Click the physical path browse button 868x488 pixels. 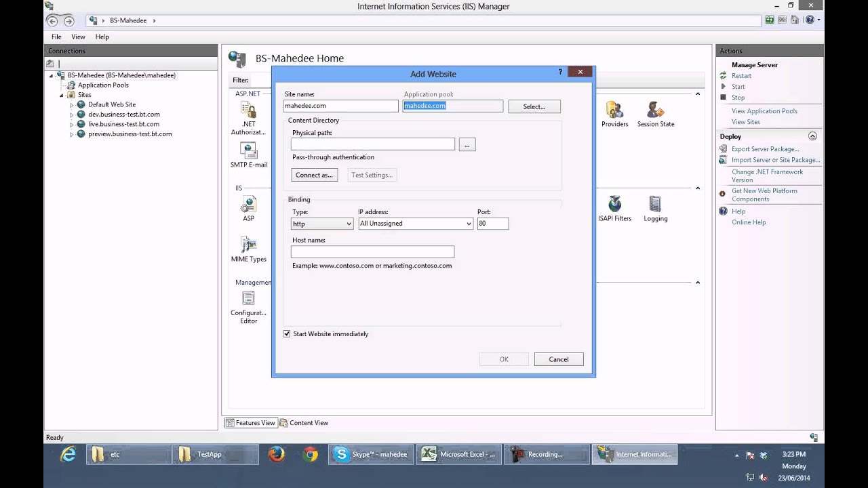coord(467,144)
